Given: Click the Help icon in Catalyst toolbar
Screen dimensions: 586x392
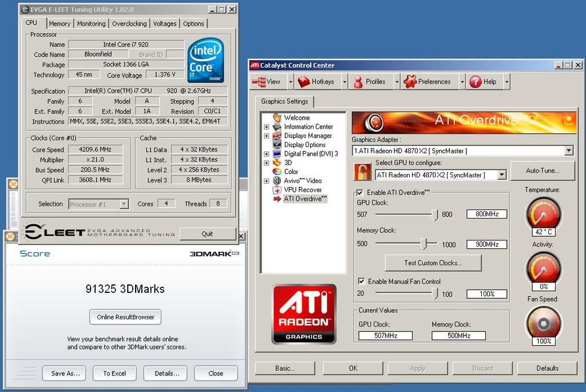Looking at the screenshot, I should pyautogui.click(x=476, y=81).
